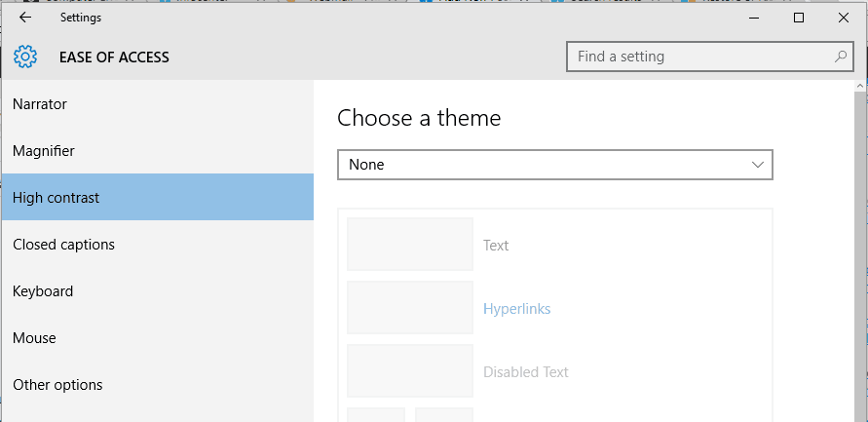Click the back arrow in title bar
The image size is (868, 422).
(25, 18)
